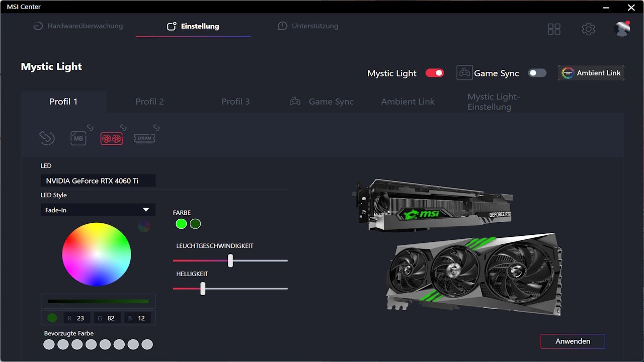Screen dimensions: 644x362
Task: Open the LED Style Fade-in dropdown
Action: coord(98,210)
